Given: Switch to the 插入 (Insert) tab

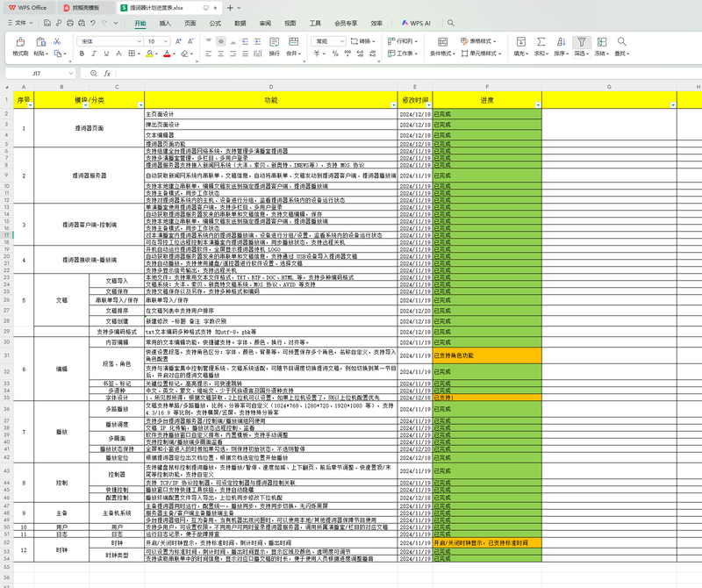Looking at the screenshot, I should (x=165, y=24).
